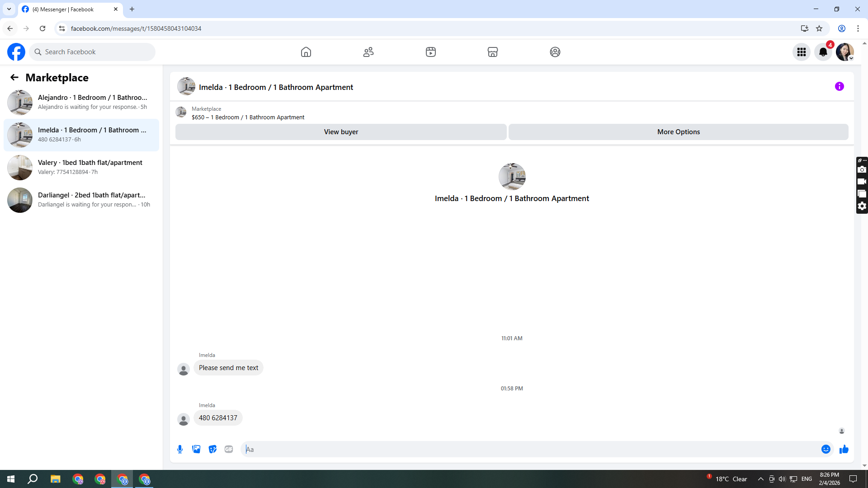Click the View buyer button
Screen dimensions: 868x488
[341, 132]
